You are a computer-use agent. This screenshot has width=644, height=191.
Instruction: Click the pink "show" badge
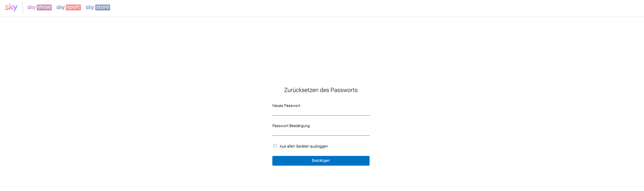[44, 7]
